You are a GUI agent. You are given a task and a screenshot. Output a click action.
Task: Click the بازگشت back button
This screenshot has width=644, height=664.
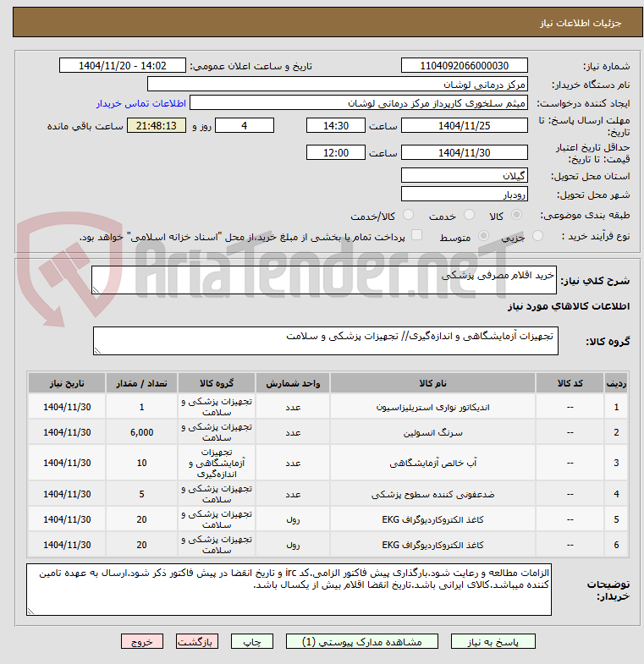tap(197, 641)
